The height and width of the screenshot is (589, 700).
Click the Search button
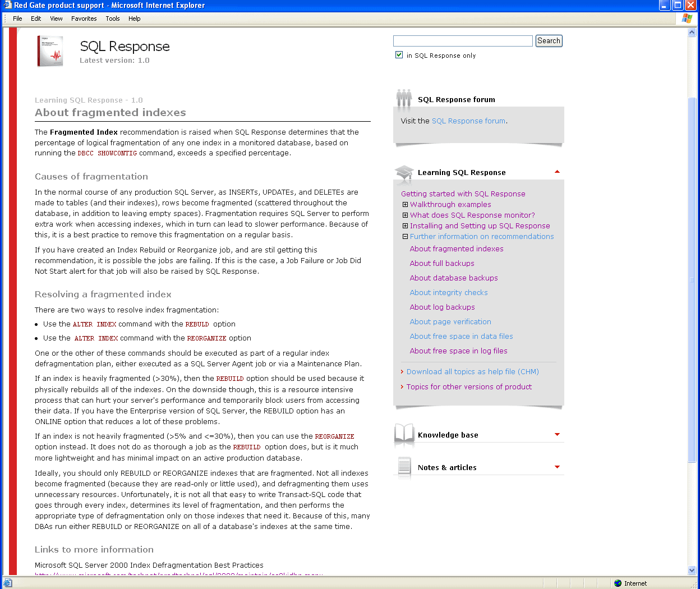[x=549, y=41]
